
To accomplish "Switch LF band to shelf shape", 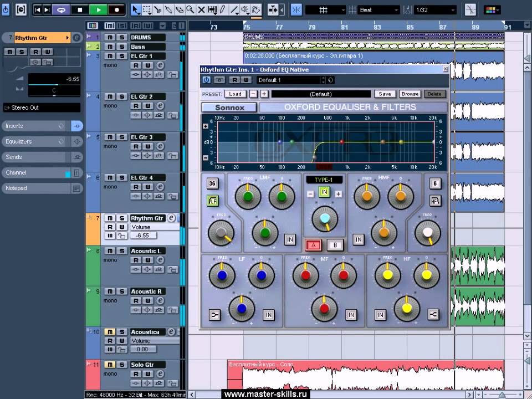I will [x=214, y=315].
